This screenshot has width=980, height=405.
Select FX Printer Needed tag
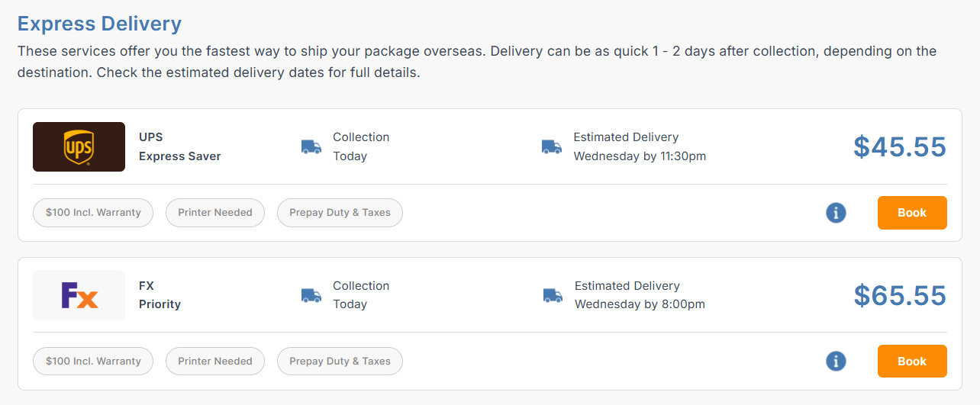(x=215, y=362)
